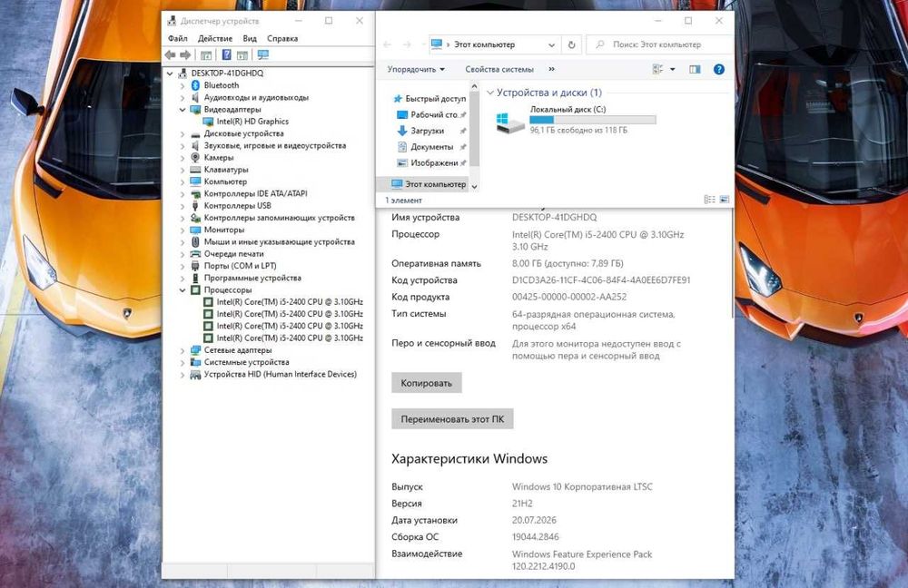This screenshot has height=588, width=908.
Task: Click the blue Explorer help icon
Action: (718, 70)
